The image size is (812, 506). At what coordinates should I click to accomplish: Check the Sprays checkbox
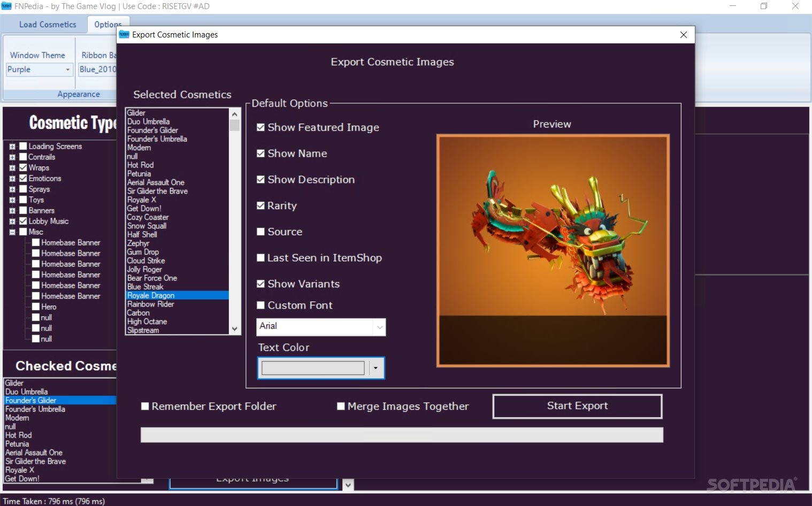pos(23,189)
